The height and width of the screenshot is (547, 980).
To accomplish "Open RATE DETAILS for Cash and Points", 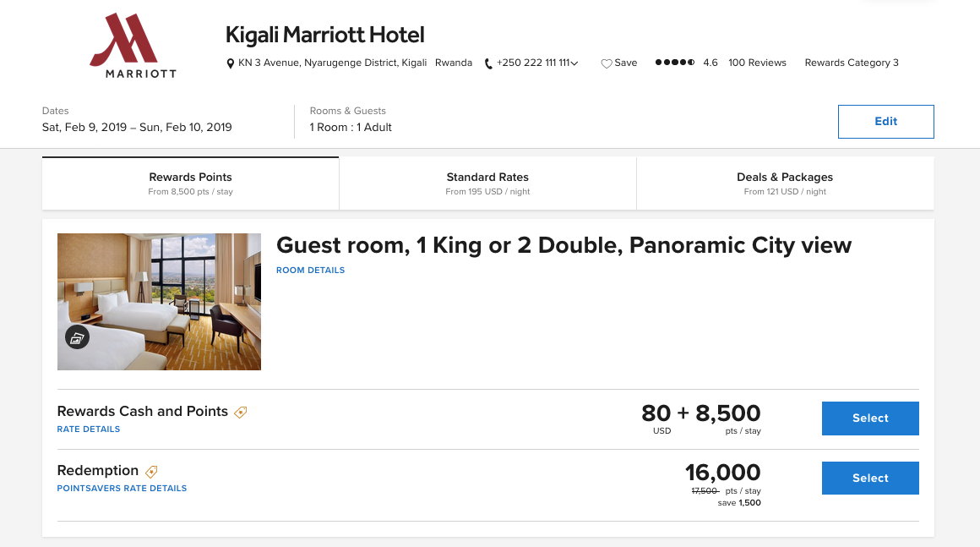I will [x=89, y=429].
